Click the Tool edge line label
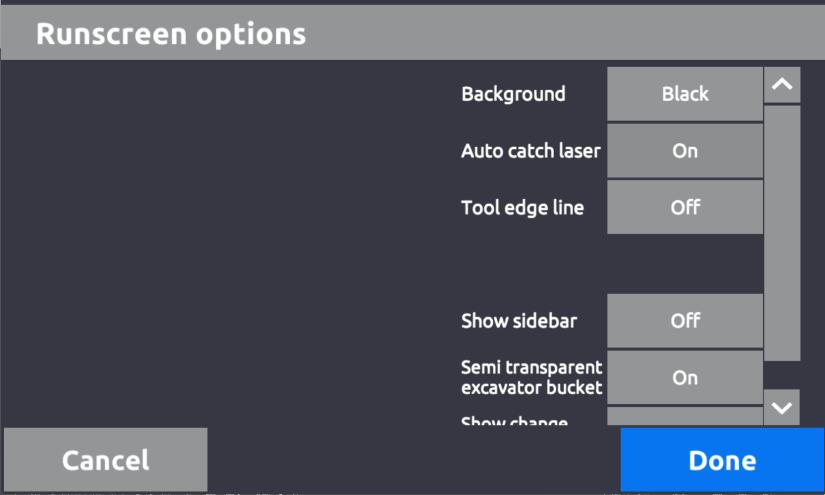Viewport: 825px width, 495px height. tap(522, 208)
